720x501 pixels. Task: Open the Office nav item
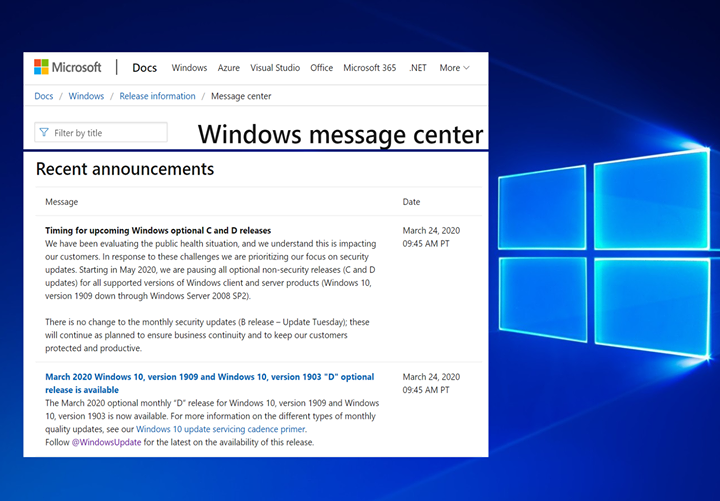(x=321, y=68)
